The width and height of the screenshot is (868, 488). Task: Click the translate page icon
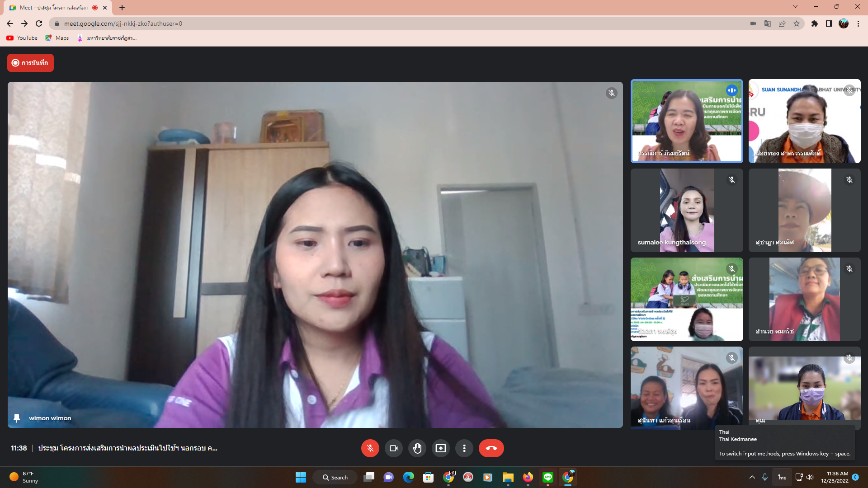click(x=767, y=23)
